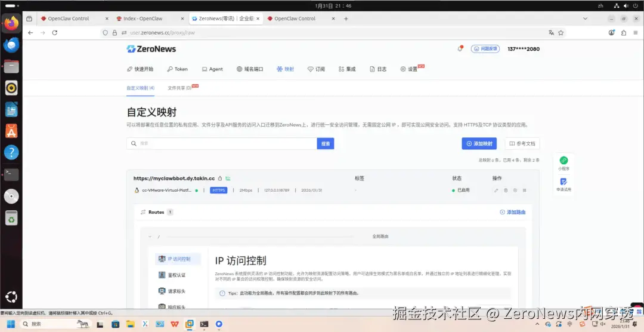
Task: Bookmark this page with star icon
Action: [x=561, y=32]
